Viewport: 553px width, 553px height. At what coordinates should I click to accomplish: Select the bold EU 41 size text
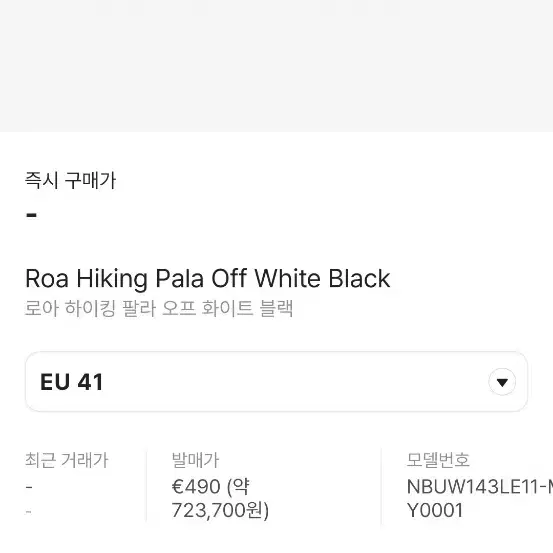coord(72,382)
